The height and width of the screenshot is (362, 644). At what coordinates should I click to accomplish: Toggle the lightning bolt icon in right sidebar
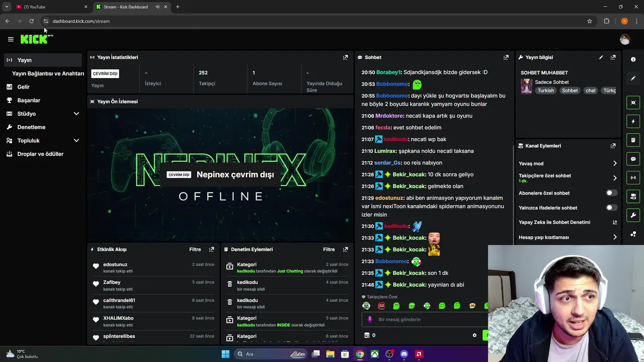pos(633,121)
